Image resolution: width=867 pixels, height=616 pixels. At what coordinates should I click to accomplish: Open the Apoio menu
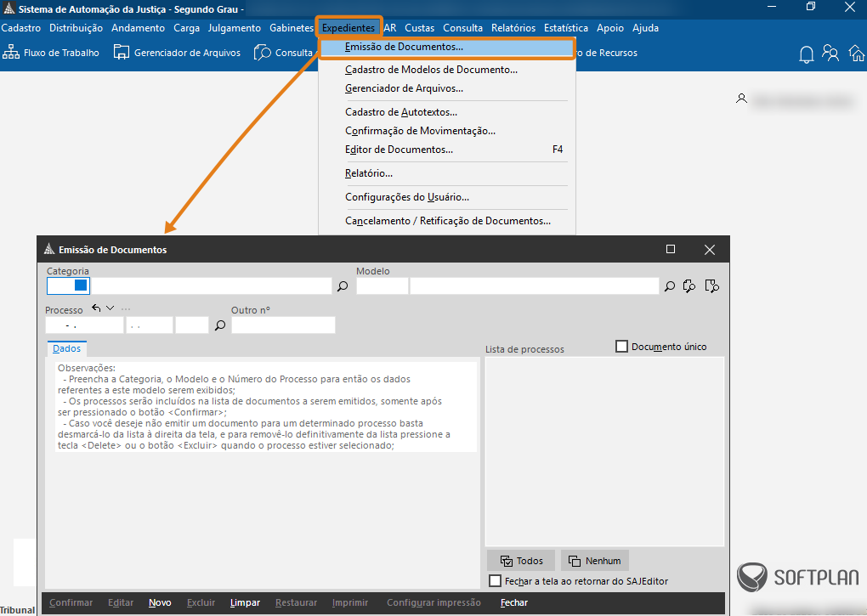pyautogui.click(x=610, y=28)
